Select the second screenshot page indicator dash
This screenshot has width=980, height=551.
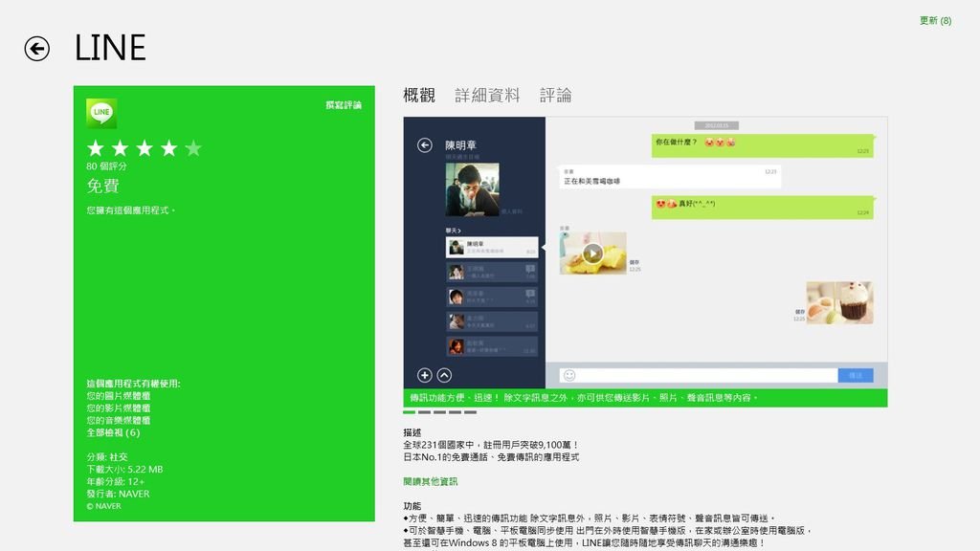pos(424,412)
